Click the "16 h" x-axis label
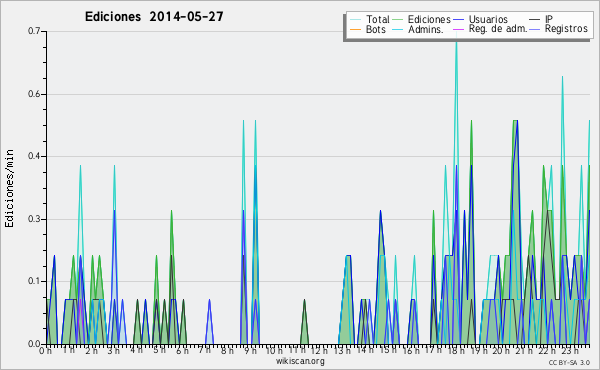 click(411, 351)
